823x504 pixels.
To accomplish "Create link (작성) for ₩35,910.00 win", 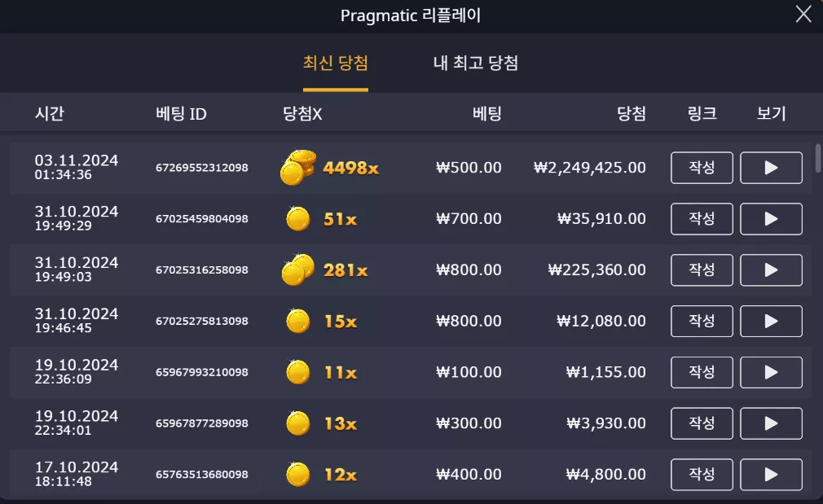I will pos(702,219).
